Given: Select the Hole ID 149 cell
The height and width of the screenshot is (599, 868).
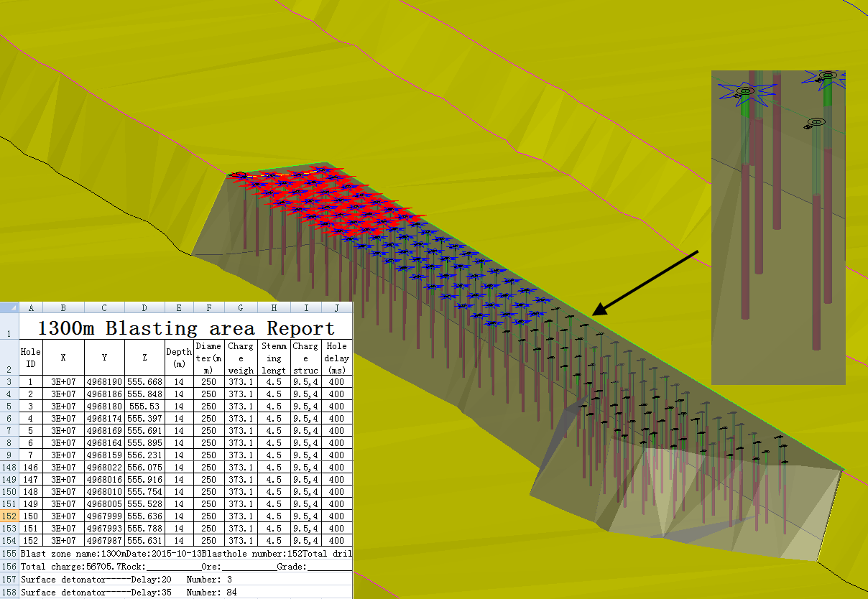Looking at the screenshot, I should click(x=31, y=504).
